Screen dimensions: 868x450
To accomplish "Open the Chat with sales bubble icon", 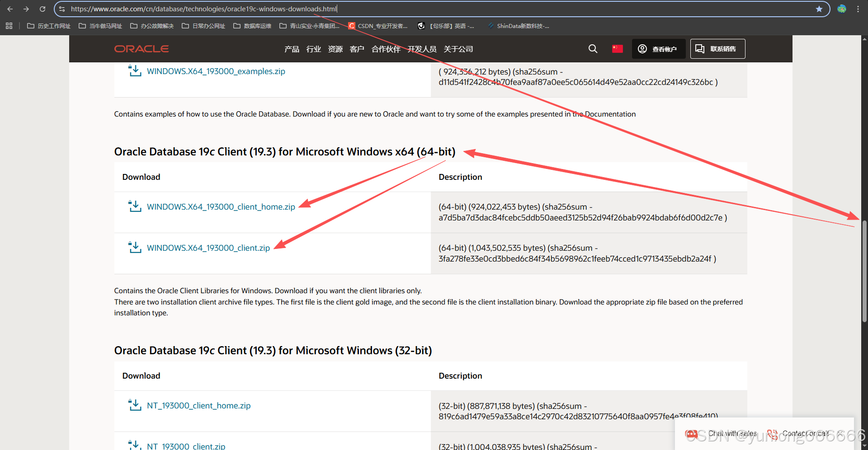I will coord(693,433).
